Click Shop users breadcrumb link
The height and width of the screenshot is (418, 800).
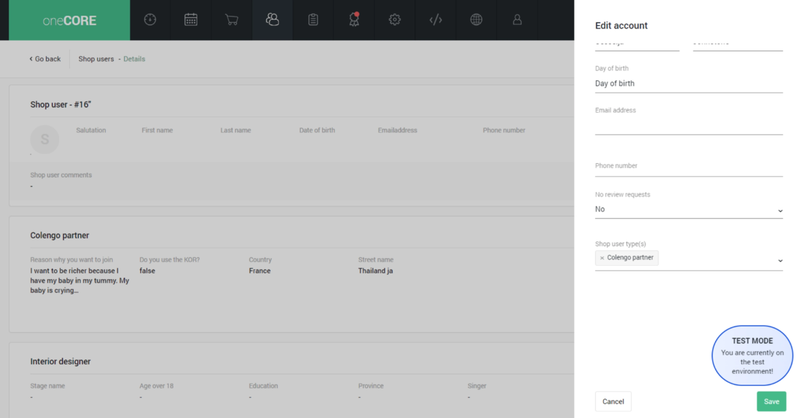click(96, 59)
